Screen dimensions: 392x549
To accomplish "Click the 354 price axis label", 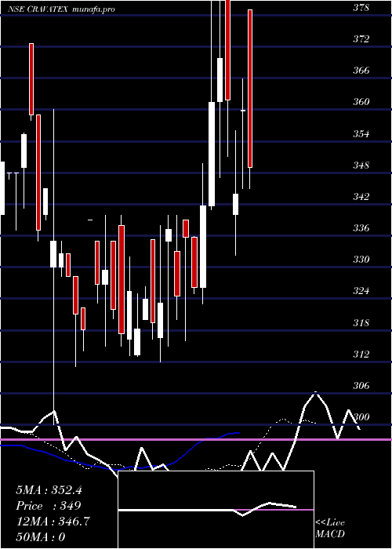I will point(361,134).
